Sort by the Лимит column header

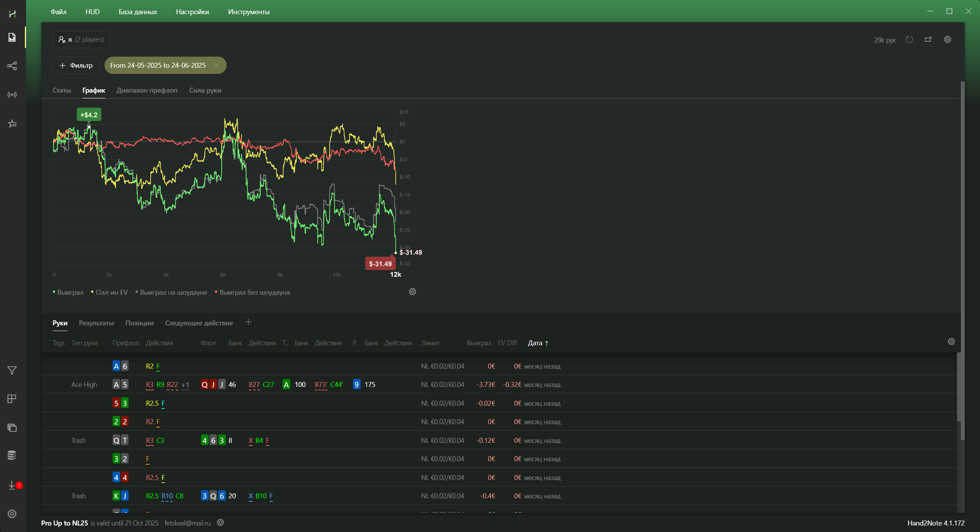[430, 343]
